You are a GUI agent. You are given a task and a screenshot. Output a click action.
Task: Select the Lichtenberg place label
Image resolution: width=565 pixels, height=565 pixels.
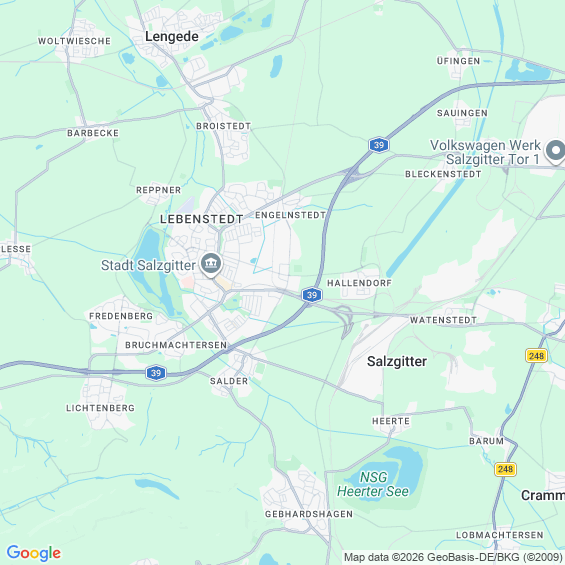click(100, 408)
